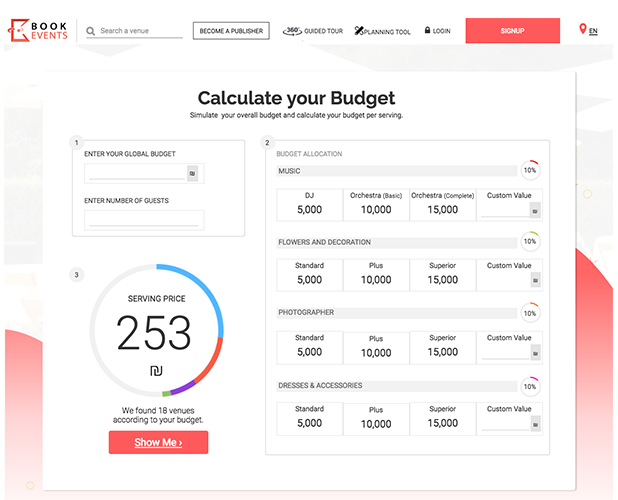Viewport: 618px width, 500px height.
Task: Click the location pin icon
Action: [x=583, y=29]
